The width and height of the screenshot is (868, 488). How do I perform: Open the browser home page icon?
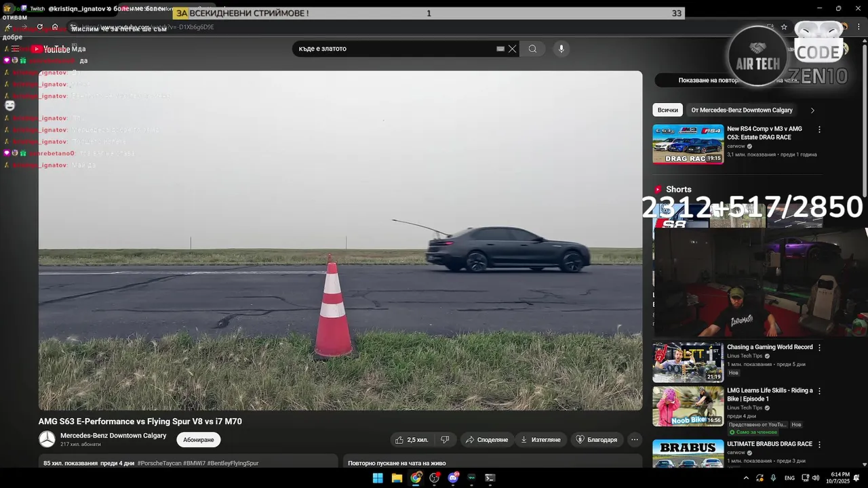tap(55, 27)
